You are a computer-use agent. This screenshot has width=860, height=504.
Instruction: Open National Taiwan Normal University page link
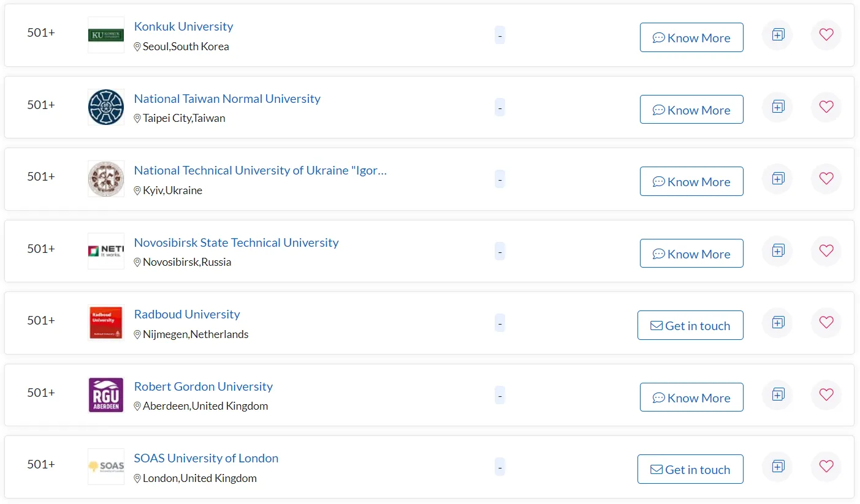[x=227, y=99]
